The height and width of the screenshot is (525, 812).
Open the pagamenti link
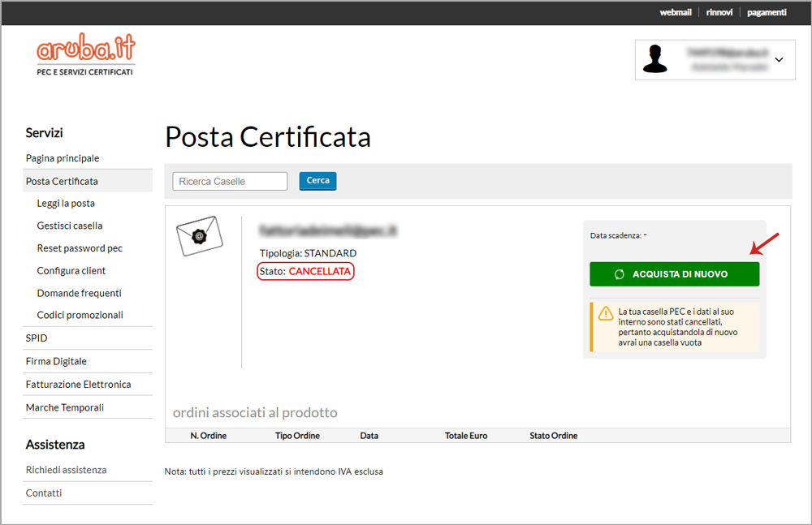point(767,12)
